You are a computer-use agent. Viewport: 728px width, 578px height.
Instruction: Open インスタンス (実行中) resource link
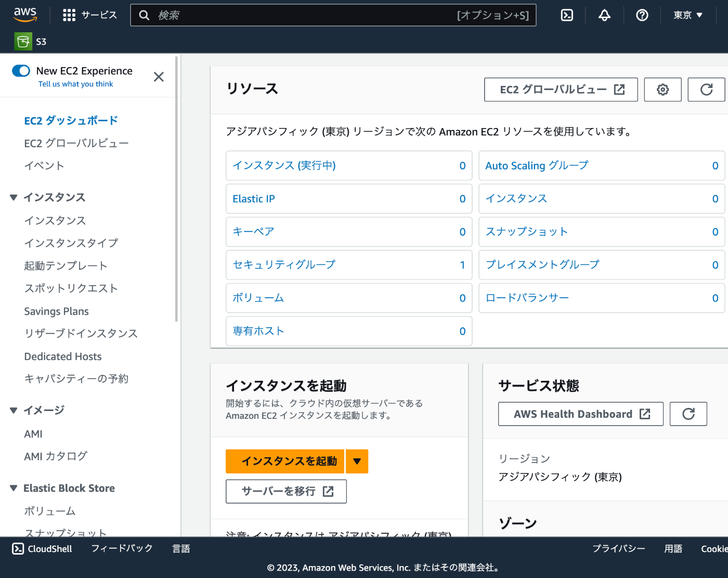(284, 165)
